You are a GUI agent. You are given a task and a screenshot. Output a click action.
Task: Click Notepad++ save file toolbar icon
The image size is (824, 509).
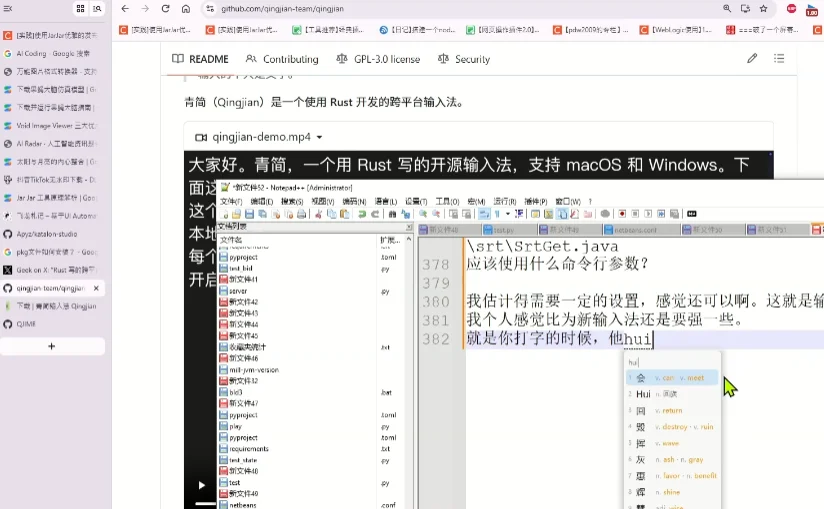[250, 214]
